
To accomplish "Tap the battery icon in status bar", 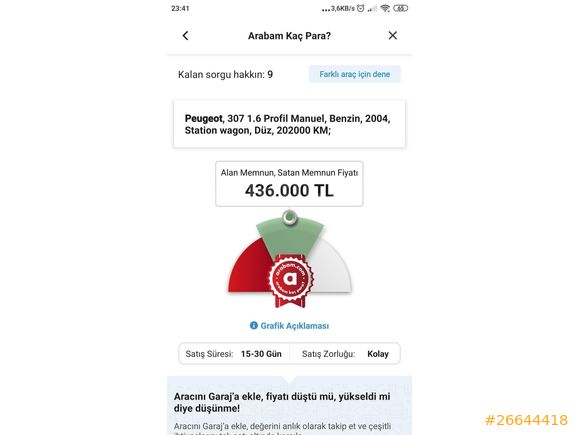I will (x=401, y=8).
